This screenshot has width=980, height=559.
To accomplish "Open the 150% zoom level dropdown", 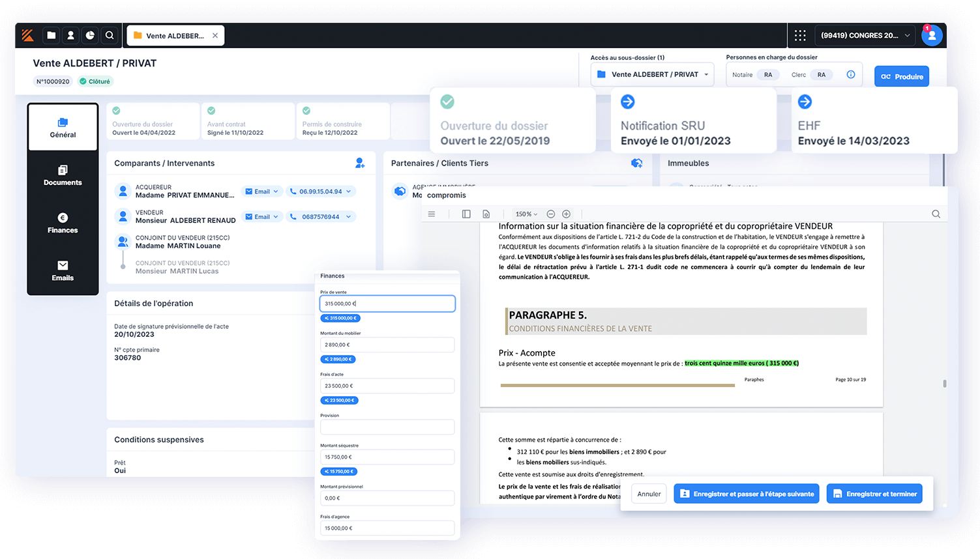I will pyautogui.click(x=526, y=214).
